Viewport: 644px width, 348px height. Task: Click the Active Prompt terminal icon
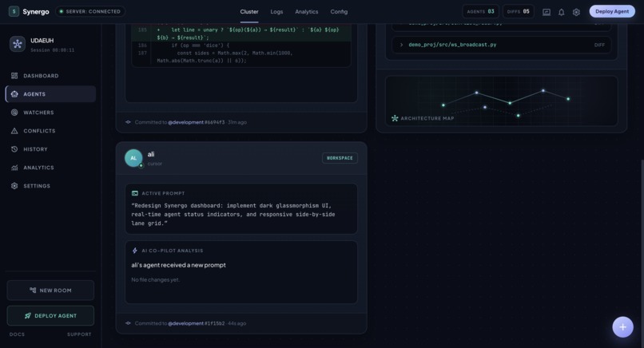click(135, 193)
